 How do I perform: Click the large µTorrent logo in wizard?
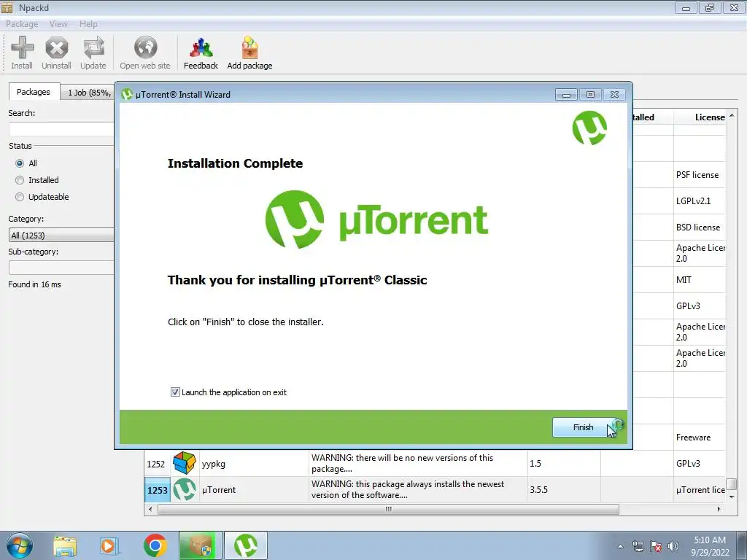click(x=376, y=219)
